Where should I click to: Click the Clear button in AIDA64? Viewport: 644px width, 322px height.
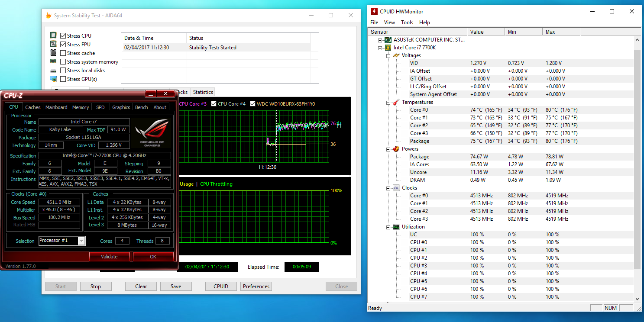(141, 286)
